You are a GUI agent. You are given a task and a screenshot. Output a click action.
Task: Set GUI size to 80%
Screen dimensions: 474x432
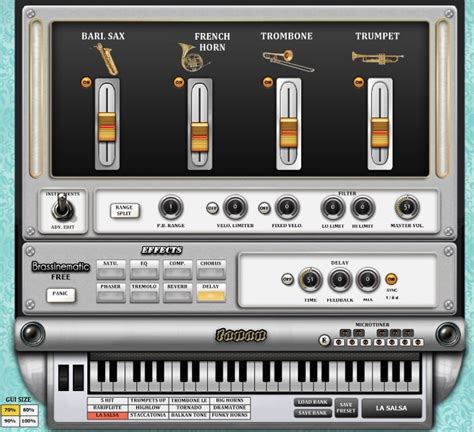point(29,410)
